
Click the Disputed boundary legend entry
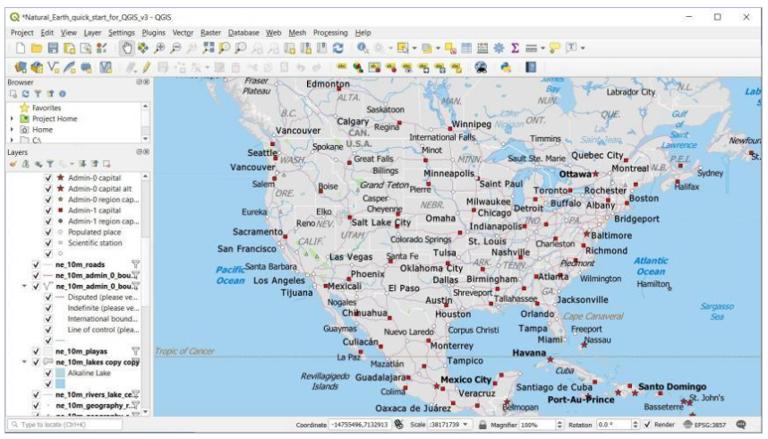(103, 297)
